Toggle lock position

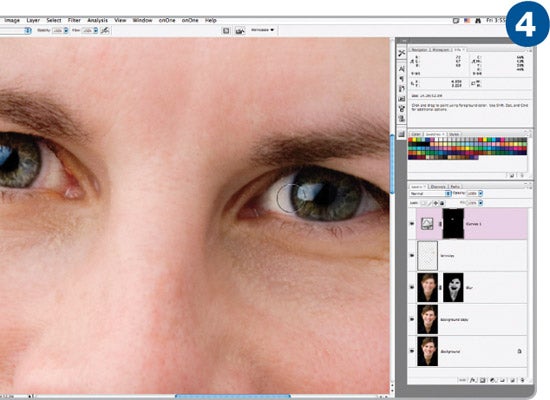pos(436,203)
